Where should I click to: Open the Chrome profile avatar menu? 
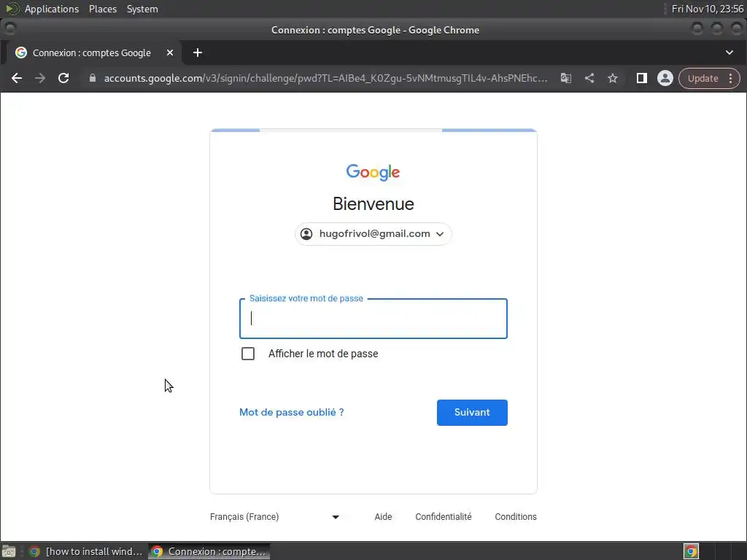pyautogui.click(x=665, y=78)
